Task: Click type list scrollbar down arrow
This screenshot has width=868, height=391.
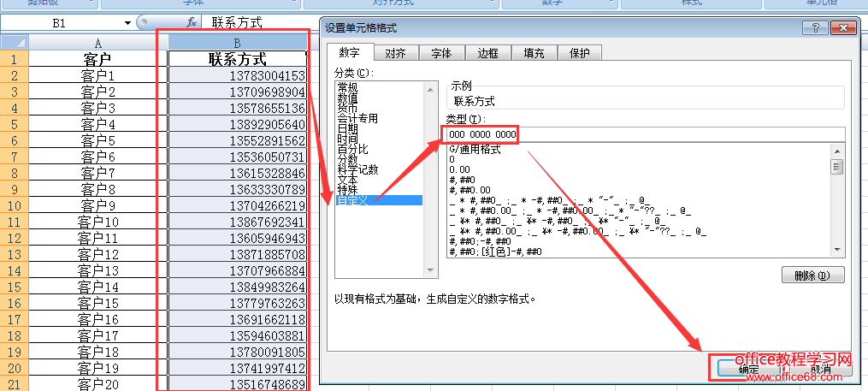Action: (x=837, y=251)
